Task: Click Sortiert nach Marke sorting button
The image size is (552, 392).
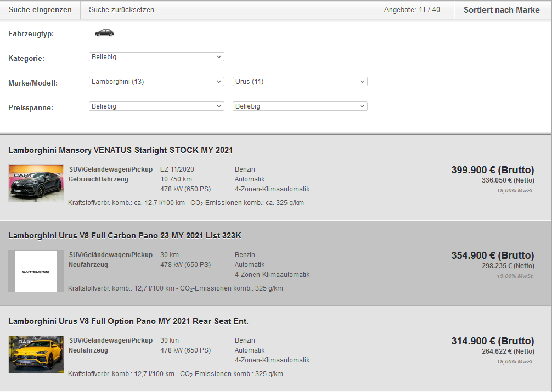Action: point(502,9)
